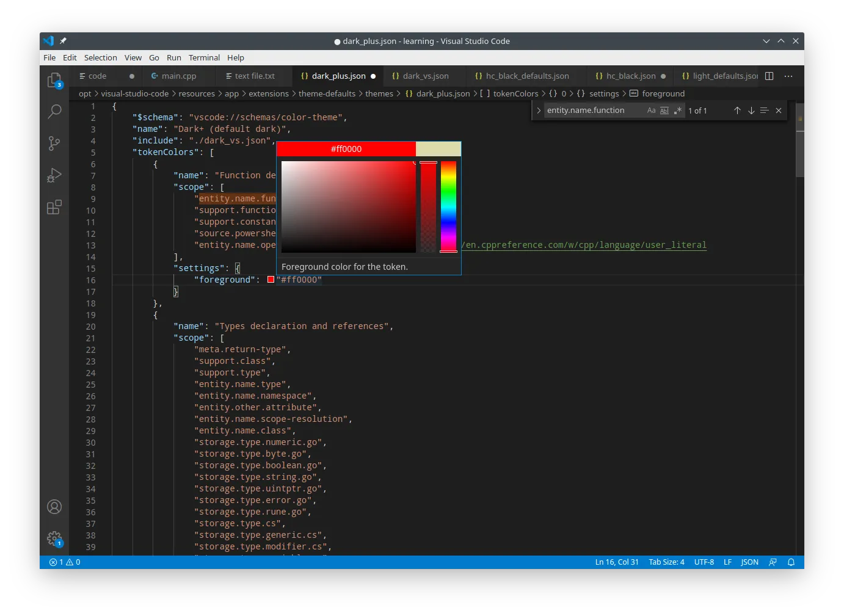The width and height of the screenshot is (844, 616).
Task: Click inside the saturation color box
Action: pos(349,207)
